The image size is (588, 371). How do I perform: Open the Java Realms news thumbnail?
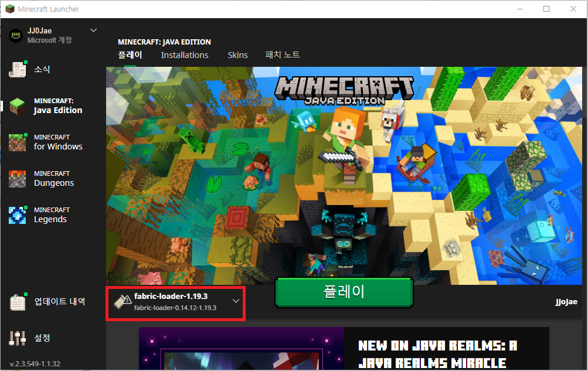(242, 349)
